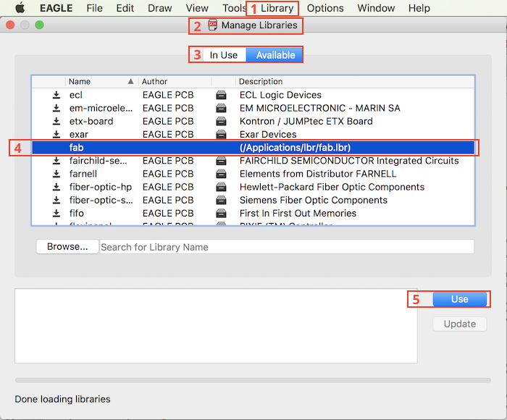Open the Apple menu
This screenshot has width=507, height=420.
20,8
